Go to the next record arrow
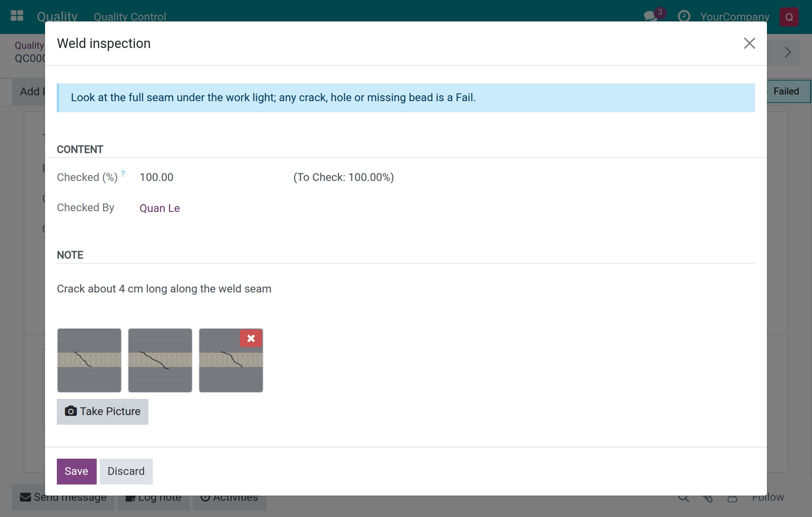The image size is (812, 517). click(x=788, y=52)
